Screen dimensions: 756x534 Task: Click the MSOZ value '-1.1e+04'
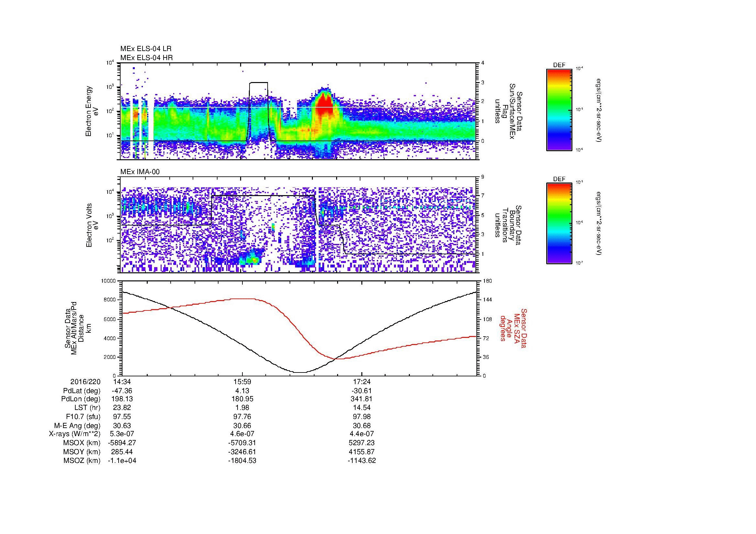tap(122, 461)
